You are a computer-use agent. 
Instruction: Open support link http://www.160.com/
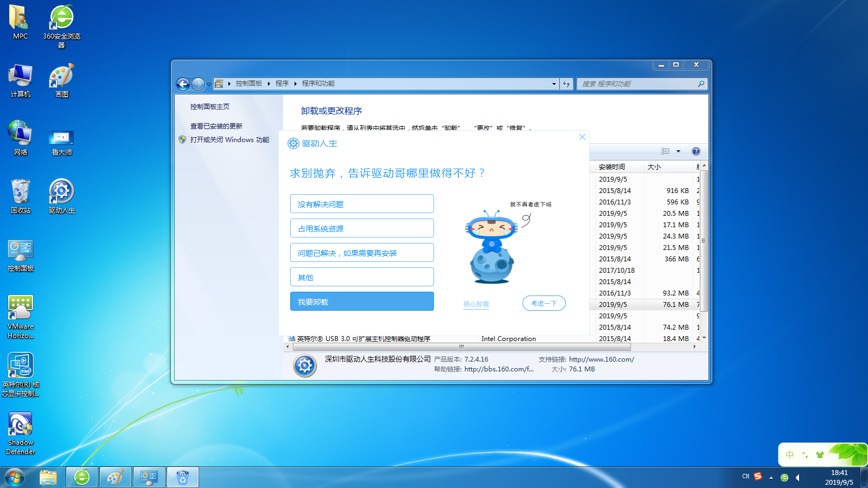tap(602, 359)
